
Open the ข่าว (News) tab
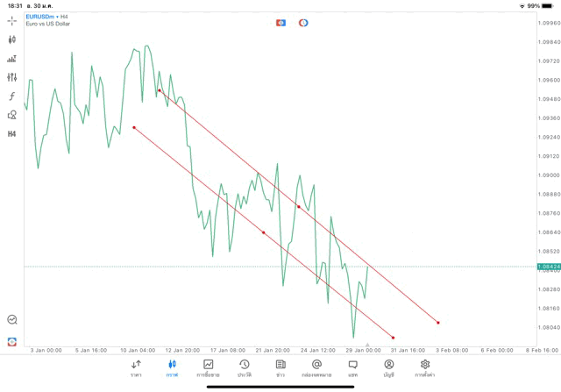click(x=280, y=367)
